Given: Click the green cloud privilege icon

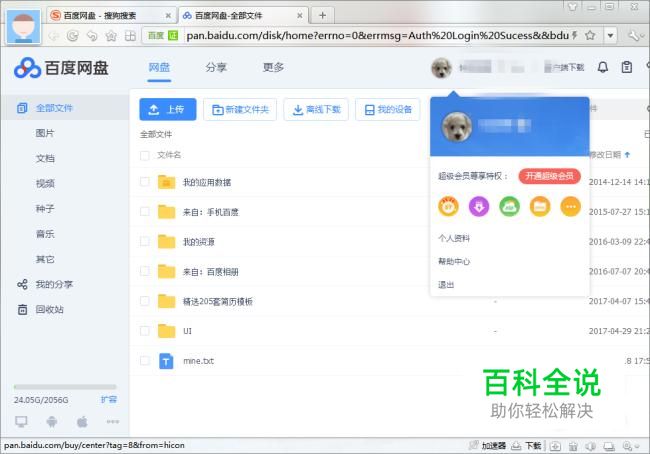Looking at the screenshot, I should (509, 206).
